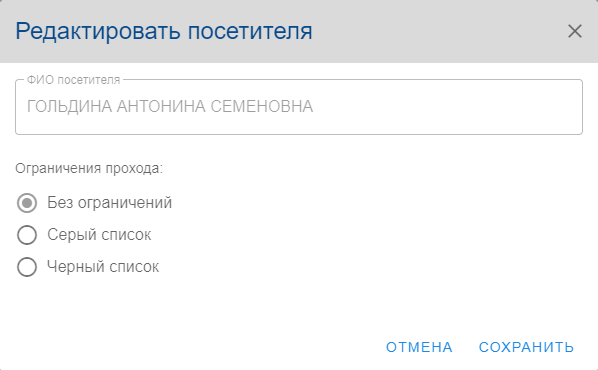This screenshot has height=370, width=598.
Task: Click the Черный список label text
Action: coord(103,267)
